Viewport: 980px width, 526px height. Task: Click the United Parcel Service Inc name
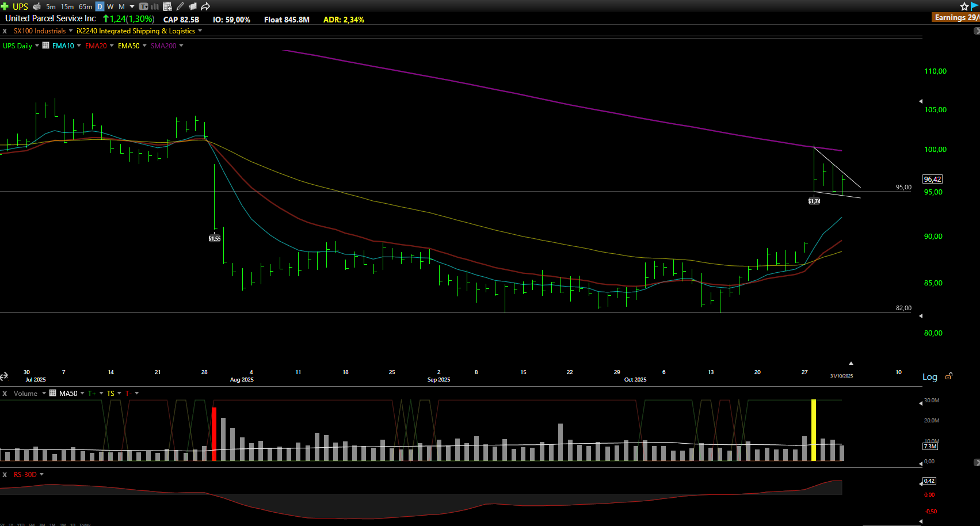[x=51, y=18]
